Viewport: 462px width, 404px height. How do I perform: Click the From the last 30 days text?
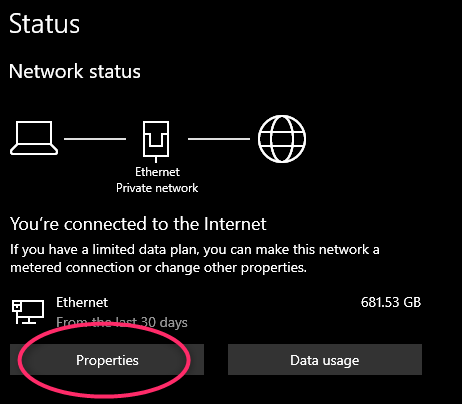click(122, 322)
